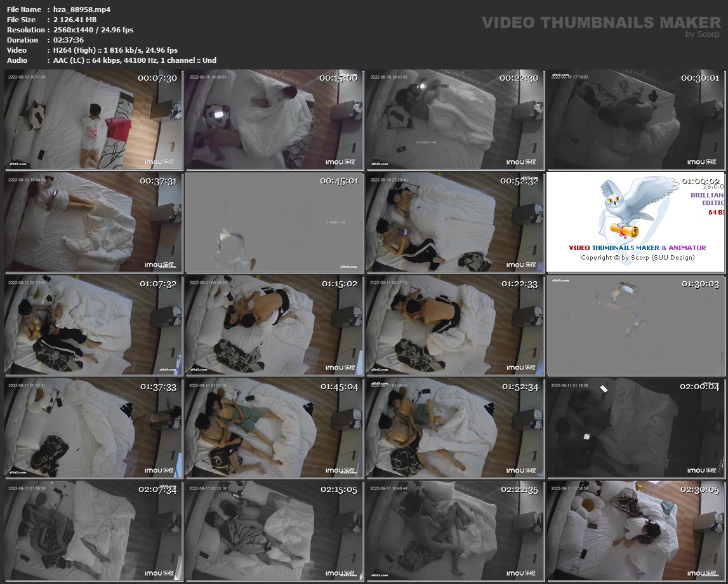Select the dark thumbnail at 02:00:04

click(x=636, y=428)
